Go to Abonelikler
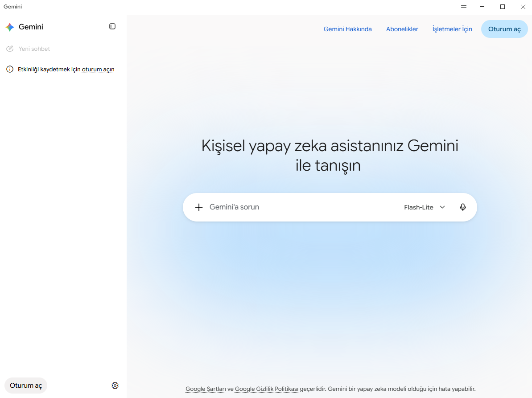Viewport: 532px width, 398px height. click(402, 29)
